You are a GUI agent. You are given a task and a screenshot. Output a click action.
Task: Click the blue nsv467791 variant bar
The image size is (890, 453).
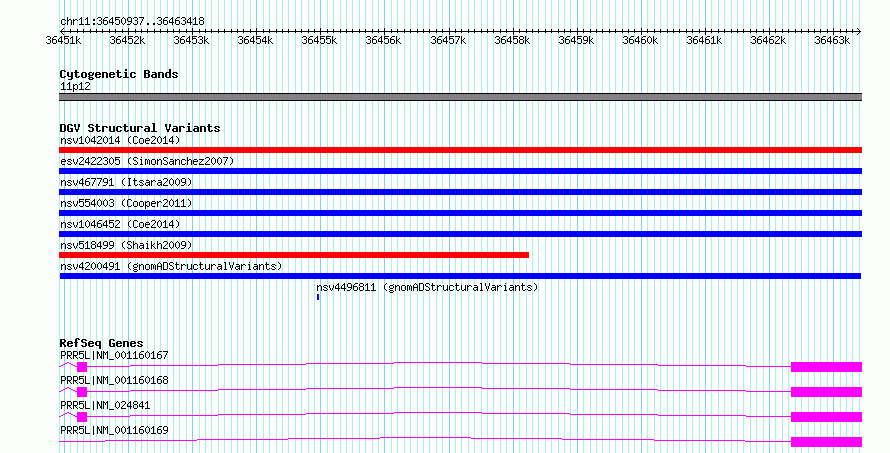tap(460, 192)
